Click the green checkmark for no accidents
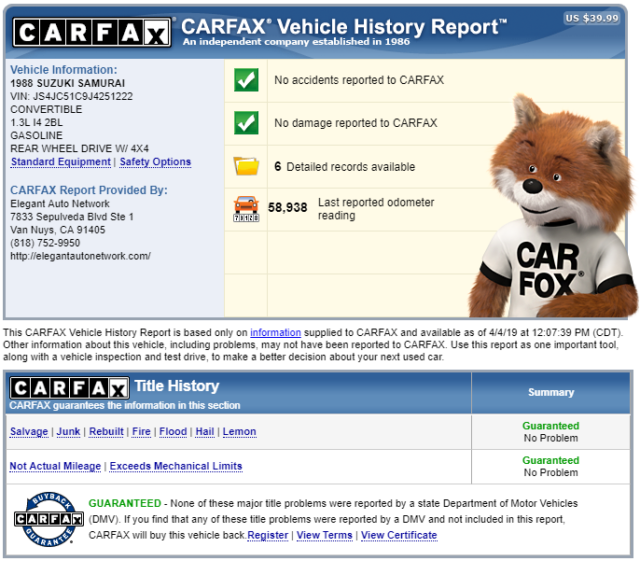The height and width of the screenshot is (561, 640). click(x=246, y=80)
